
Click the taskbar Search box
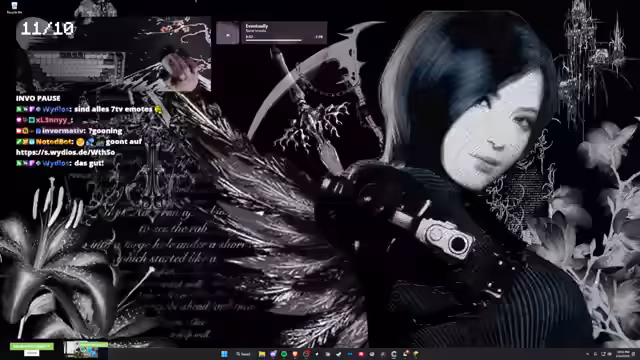point(243,354)
